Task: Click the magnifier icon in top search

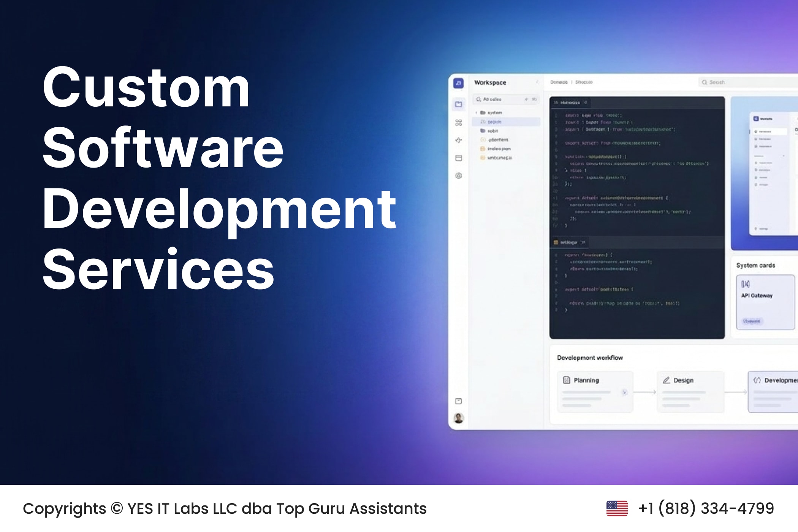Action: point(704,82)
